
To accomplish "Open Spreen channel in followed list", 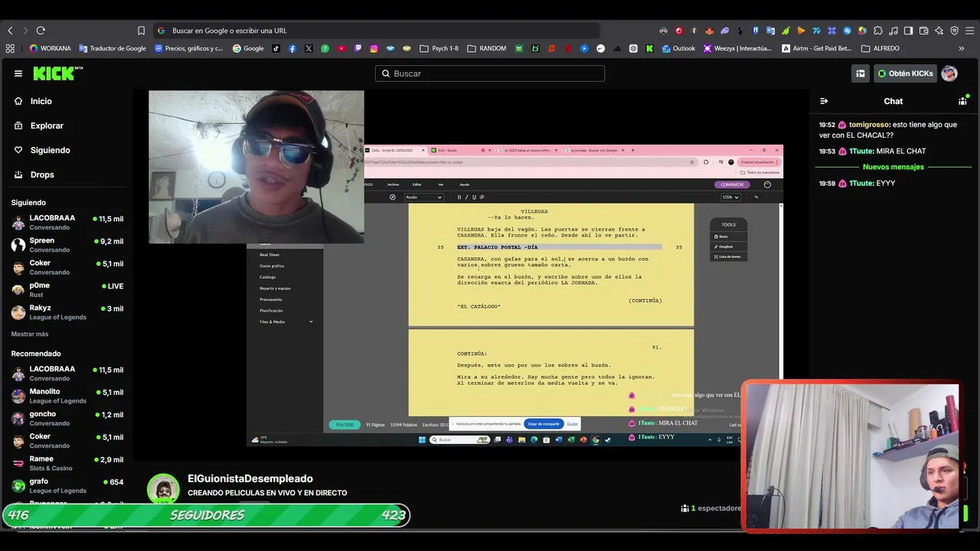I will (67, 245).
